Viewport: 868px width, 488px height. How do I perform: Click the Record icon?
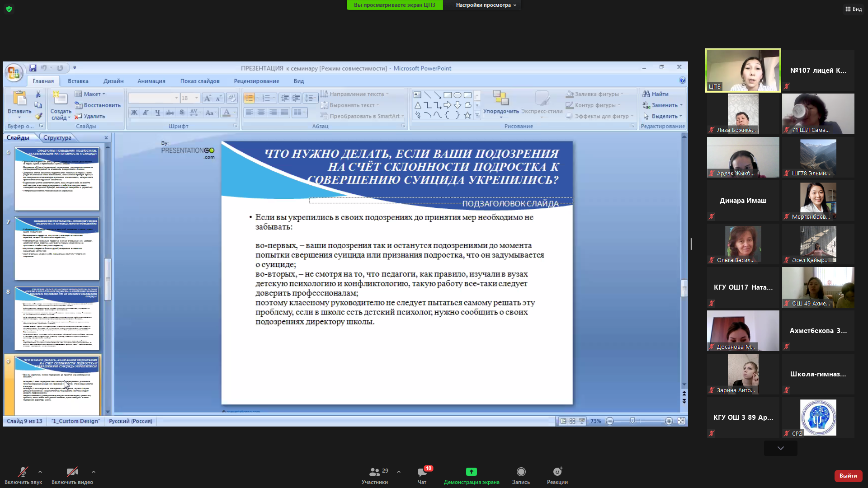pos(521,472)
